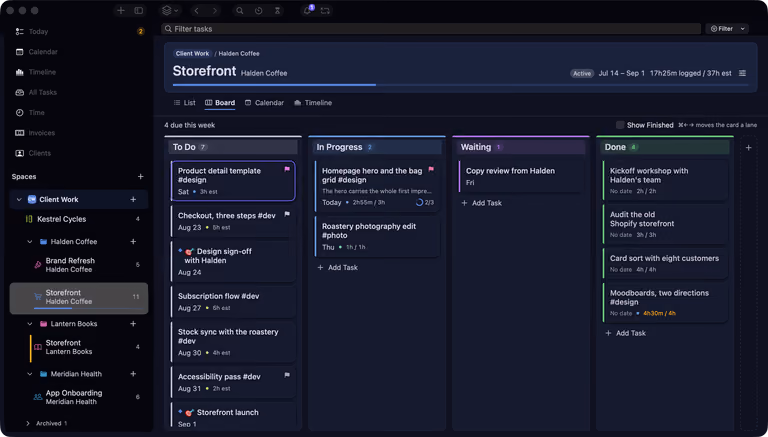Click Add Task in Done column
Viewport: 768px width, 437px height.
(x=625, y=333)
